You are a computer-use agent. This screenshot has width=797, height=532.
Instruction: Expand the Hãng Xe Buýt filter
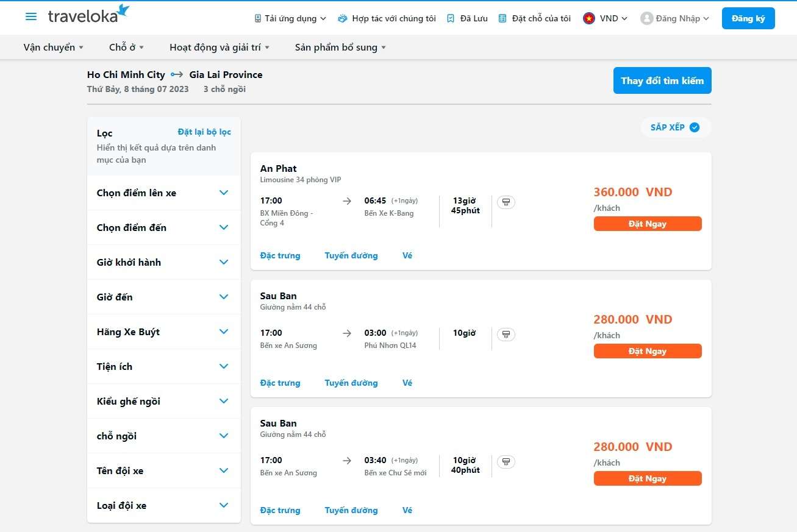click(164, 332)
